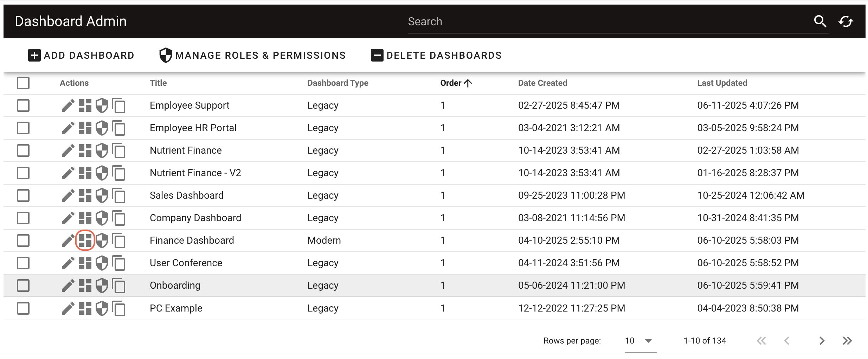
Task: Open Manage Roles & Permissions
Action: click(x=252, y=56)
